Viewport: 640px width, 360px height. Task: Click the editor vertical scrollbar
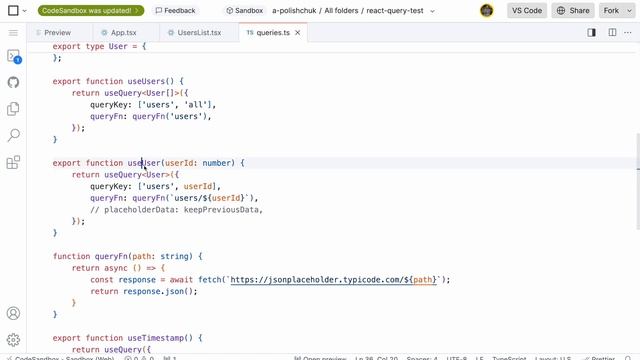(x=638, y=182)
